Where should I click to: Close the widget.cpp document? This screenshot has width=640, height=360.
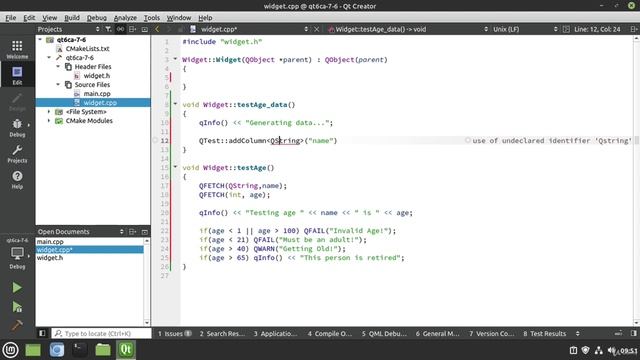click(x=316, y=29)
